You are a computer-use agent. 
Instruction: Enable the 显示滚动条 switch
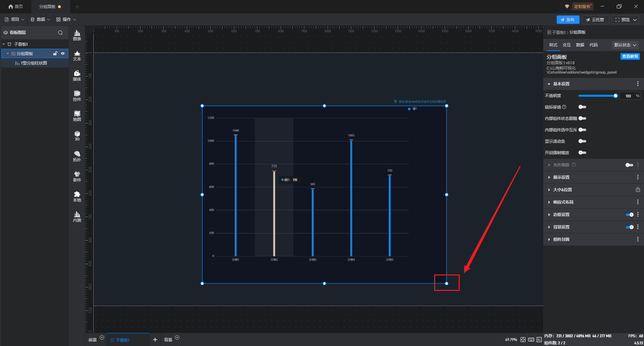click(582, 141)
